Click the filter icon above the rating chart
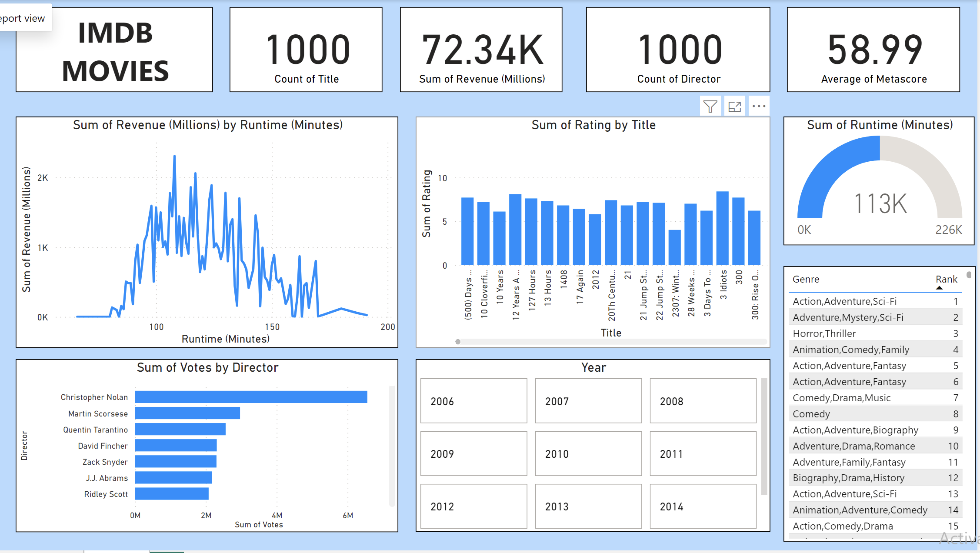 (x=710, y=107)
